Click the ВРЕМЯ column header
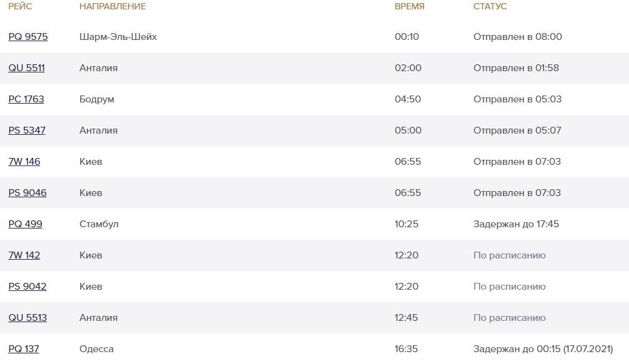 [409, 6]
